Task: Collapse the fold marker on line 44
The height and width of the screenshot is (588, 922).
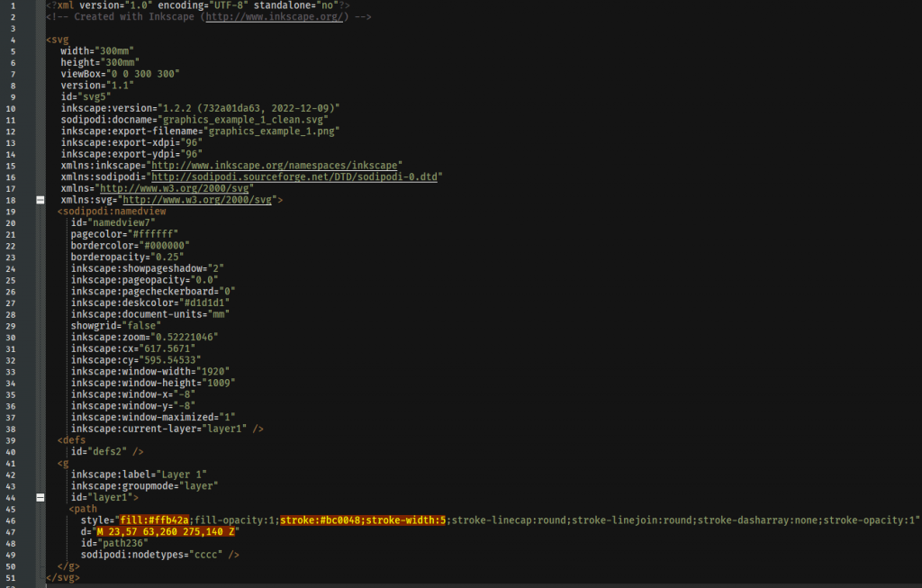Action: [40, 496]
